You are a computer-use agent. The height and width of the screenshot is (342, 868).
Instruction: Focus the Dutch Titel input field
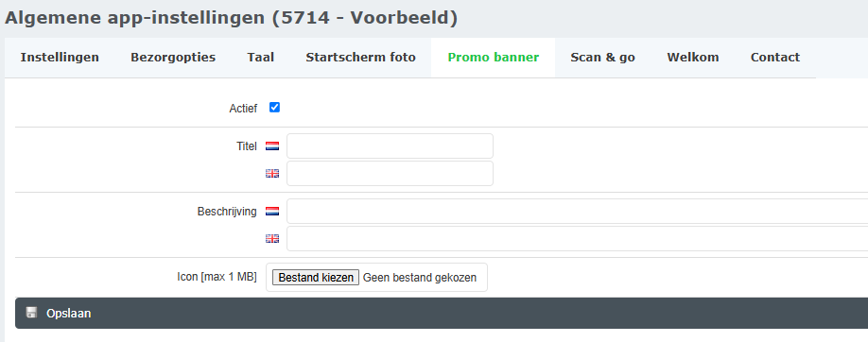(390, 146)
